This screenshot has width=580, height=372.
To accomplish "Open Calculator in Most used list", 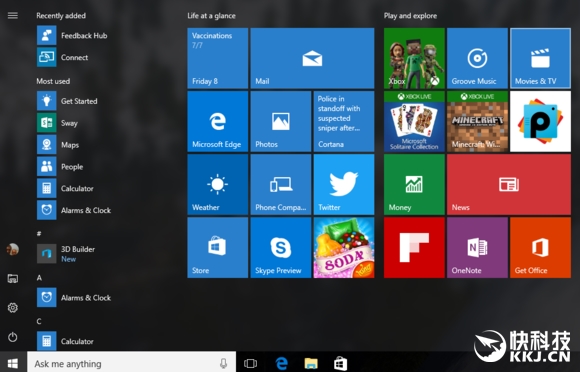I will [65, 188].
